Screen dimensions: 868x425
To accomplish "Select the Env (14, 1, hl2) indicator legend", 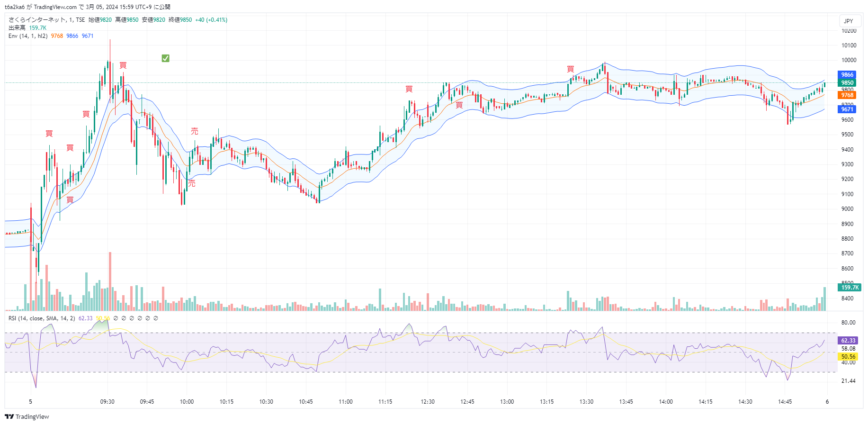I will [28, 36].
